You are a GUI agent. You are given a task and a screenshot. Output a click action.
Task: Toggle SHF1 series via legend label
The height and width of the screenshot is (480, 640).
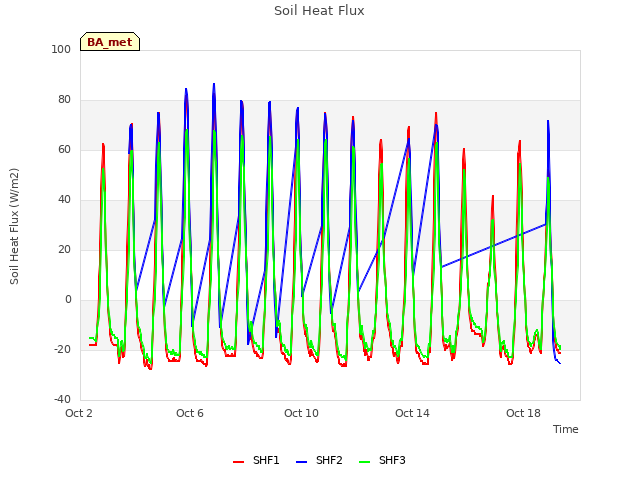pyautogui.click(x=266, y=460)
